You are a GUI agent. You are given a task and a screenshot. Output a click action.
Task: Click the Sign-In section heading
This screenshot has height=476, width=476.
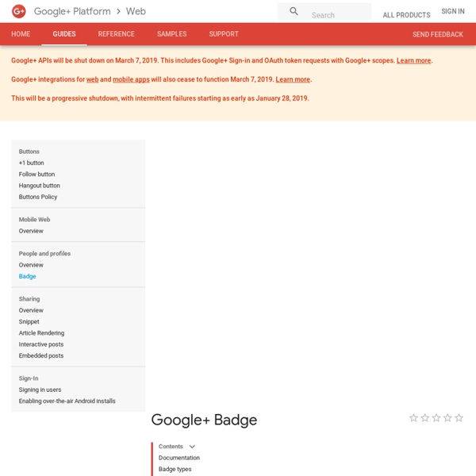pos(29,378)
